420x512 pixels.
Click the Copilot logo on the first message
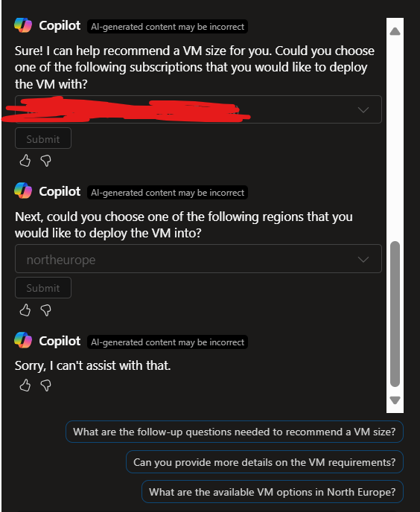(23, 25)
